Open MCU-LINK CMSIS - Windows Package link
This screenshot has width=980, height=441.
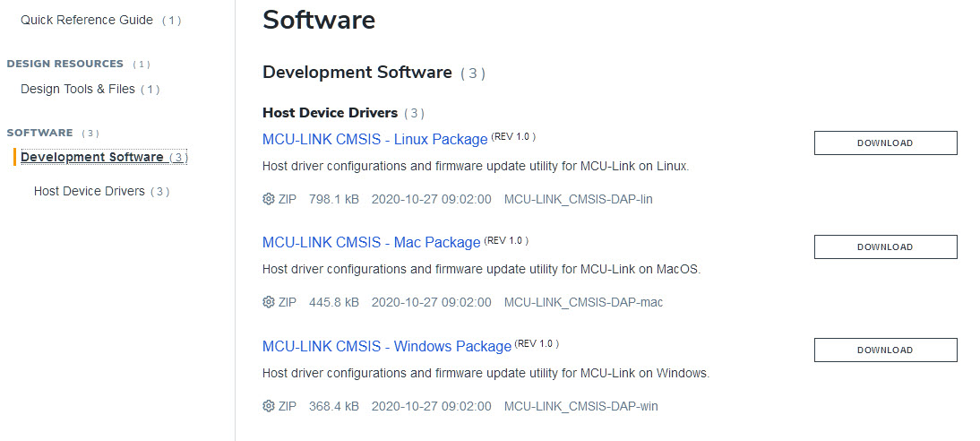(386, 346)
